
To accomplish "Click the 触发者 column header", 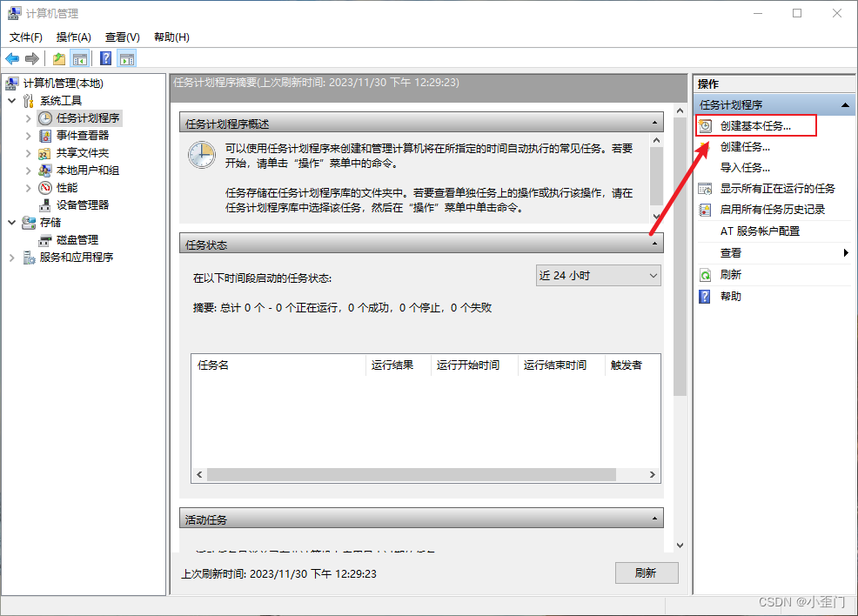I will pos(633,365).
